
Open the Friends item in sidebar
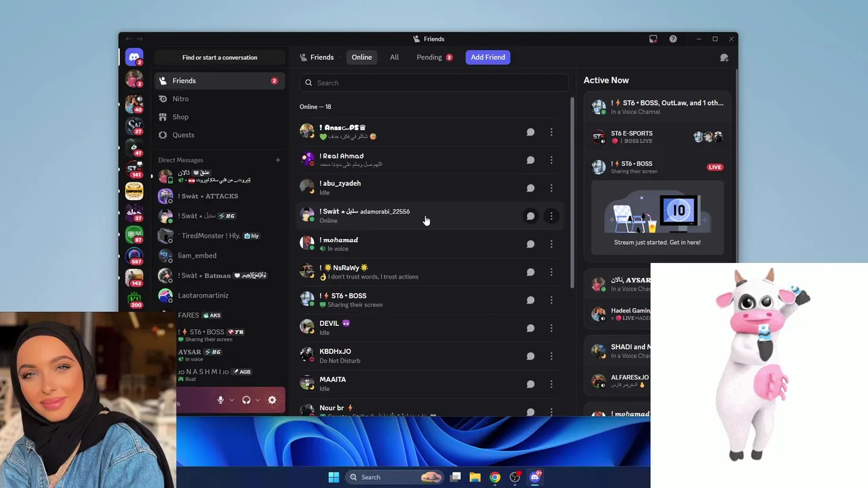pos(219,81)
